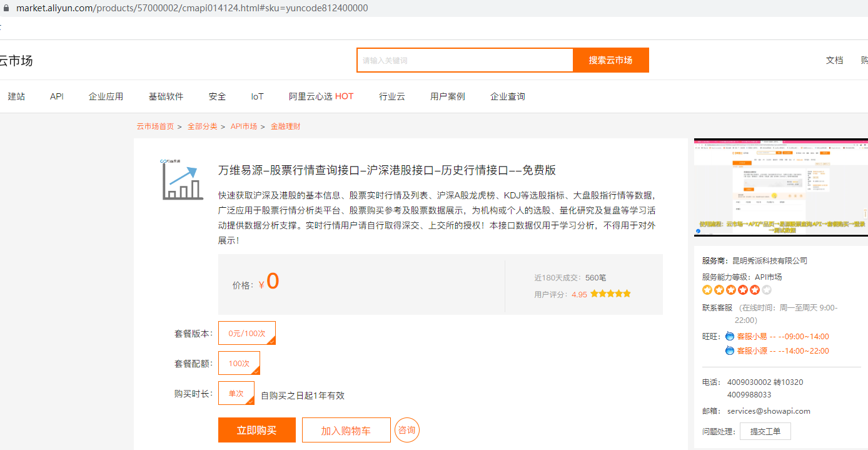The image size is (868, 450).
Task: Open the 安全 navigation item
Action: click(217, 96)
